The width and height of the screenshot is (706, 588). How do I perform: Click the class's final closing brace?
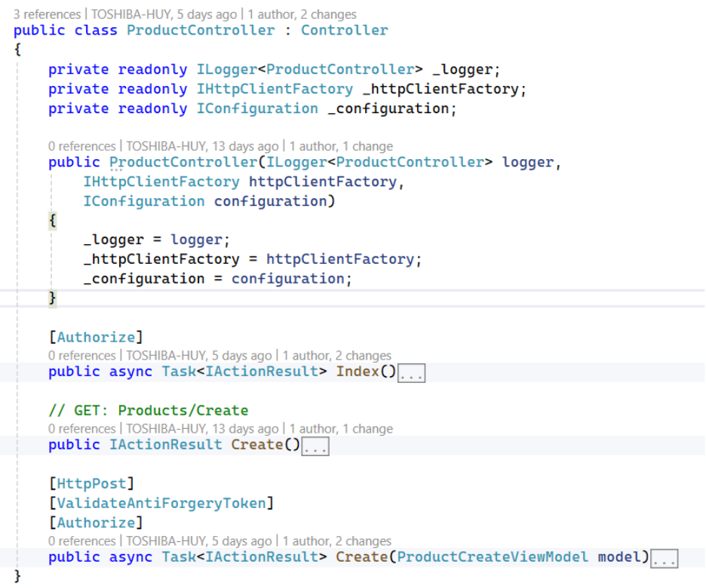17,577
